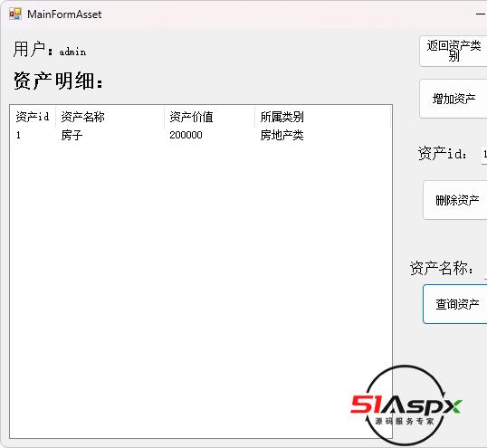
Task: Click the 删除资产 button
Action: tap(455, 200)
